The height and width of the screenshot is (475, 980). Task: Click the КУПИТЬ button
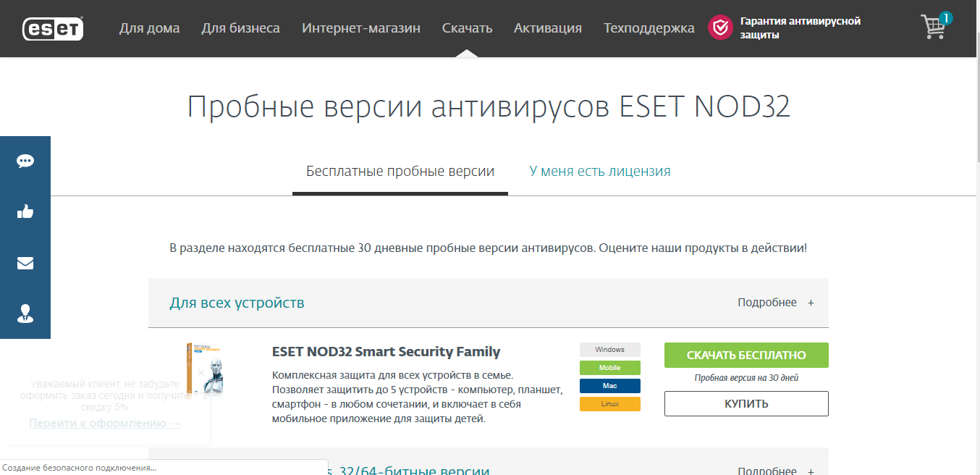(x=746, y=404)
